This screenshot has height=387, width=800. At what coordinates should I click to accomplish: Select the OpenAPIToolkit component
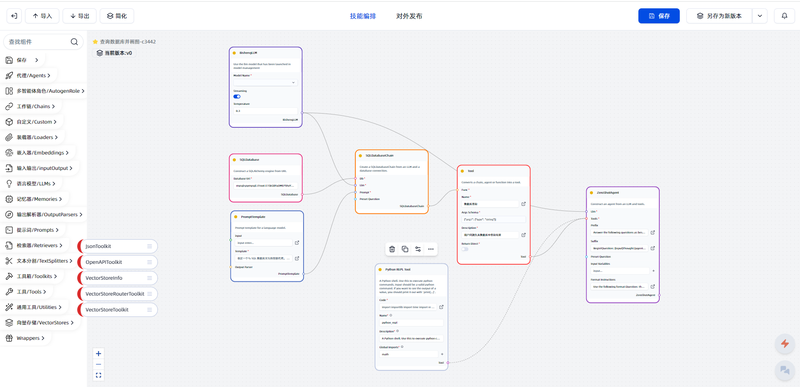click(117, 262)
